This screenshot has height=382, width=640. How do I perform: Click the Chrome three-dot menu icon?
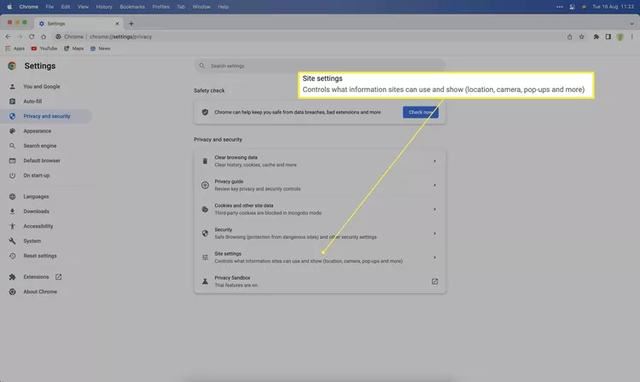[632, 37]
